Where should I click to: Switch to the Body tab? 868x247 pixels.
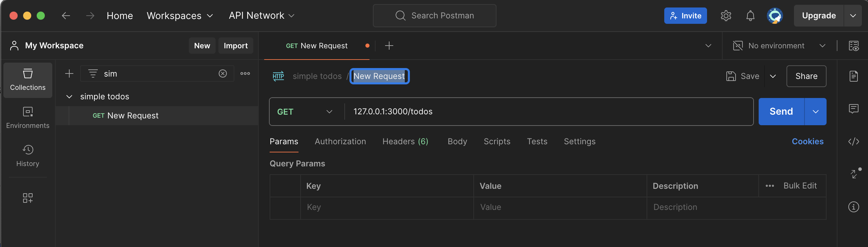[x=457, y=142]
